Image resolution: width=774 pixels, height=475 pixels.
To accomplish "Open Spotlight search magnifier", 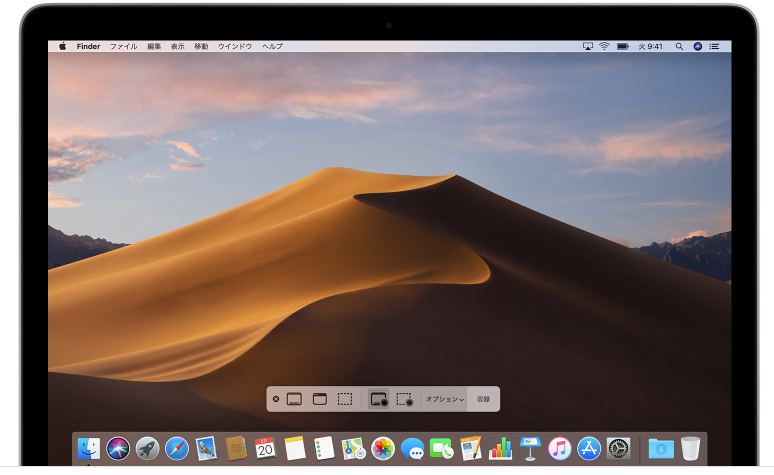I will [679, 46].
